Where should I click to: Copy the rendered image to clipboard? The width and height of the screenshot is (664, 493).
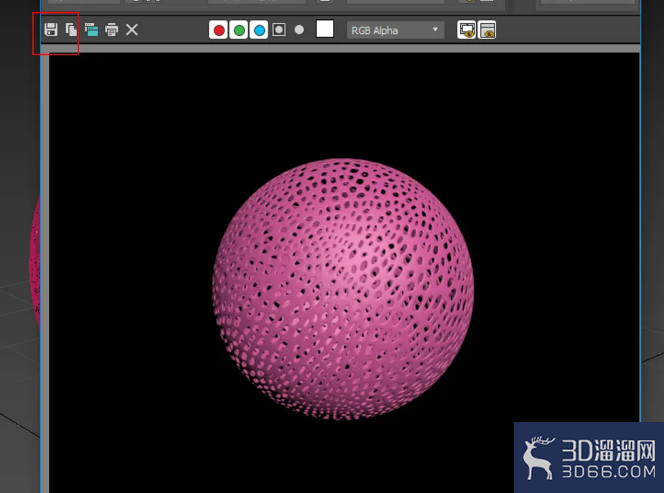(71, 30)
